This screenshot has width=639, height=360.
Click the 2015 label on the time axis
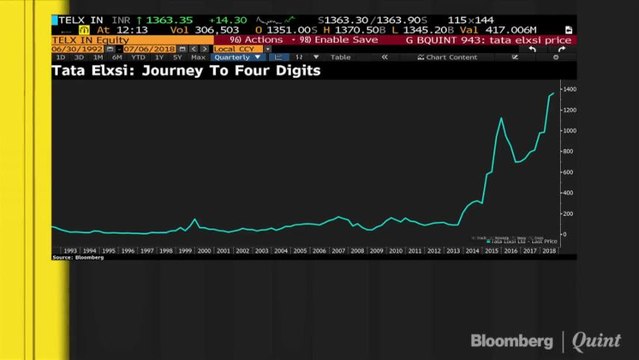coord(491,251)
